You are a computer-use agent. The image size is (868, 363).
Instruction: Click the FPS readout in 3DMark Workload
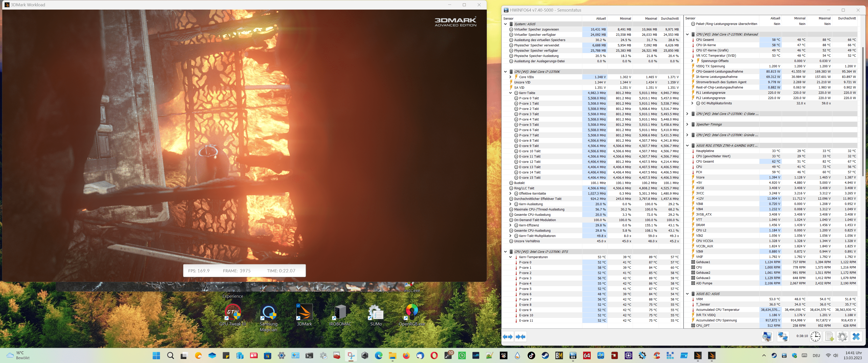(199, 271)
